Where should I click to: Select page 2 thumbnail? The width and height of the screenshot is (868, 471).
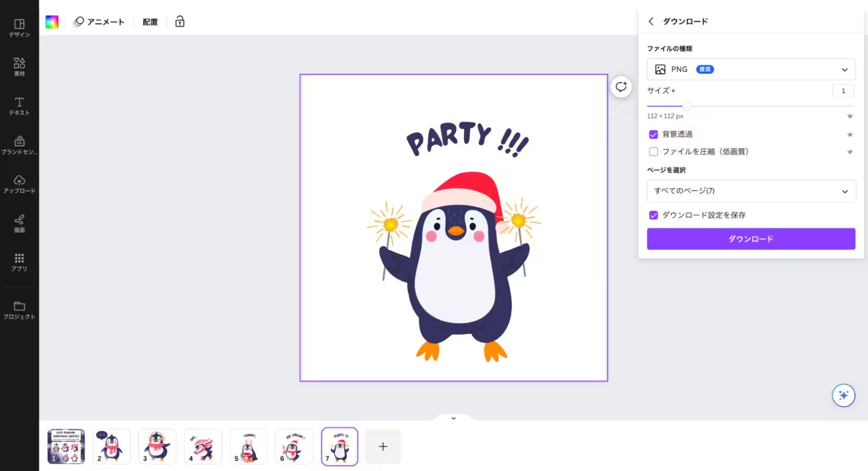(112, 447)
